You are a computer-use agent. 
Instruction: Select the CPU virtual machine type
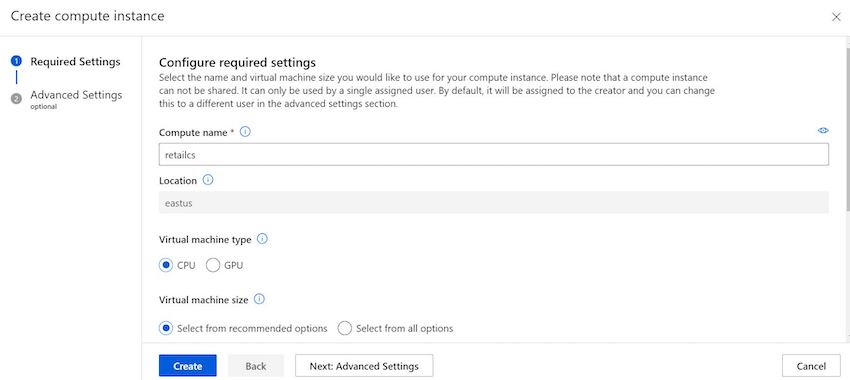166,265
